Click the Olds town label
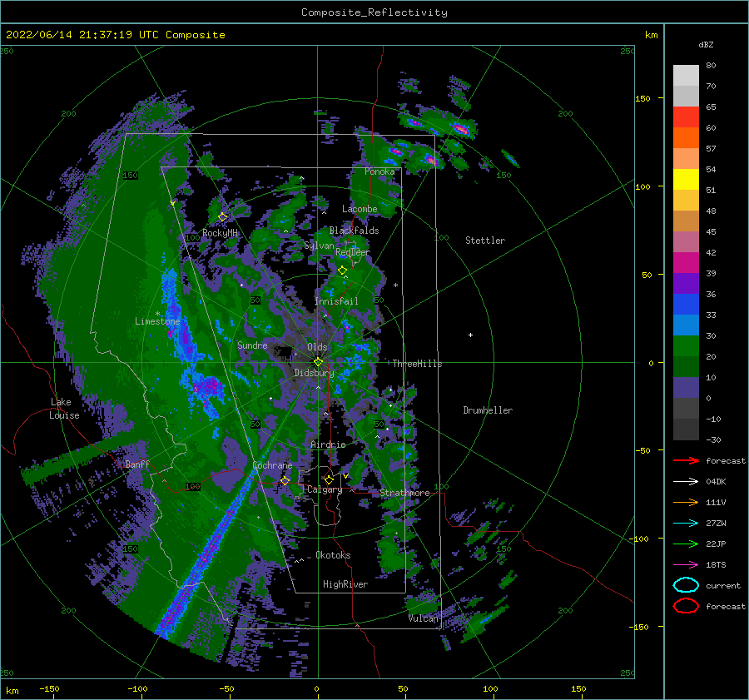Viewport: 749px width, 700px height. coord(317,347)
